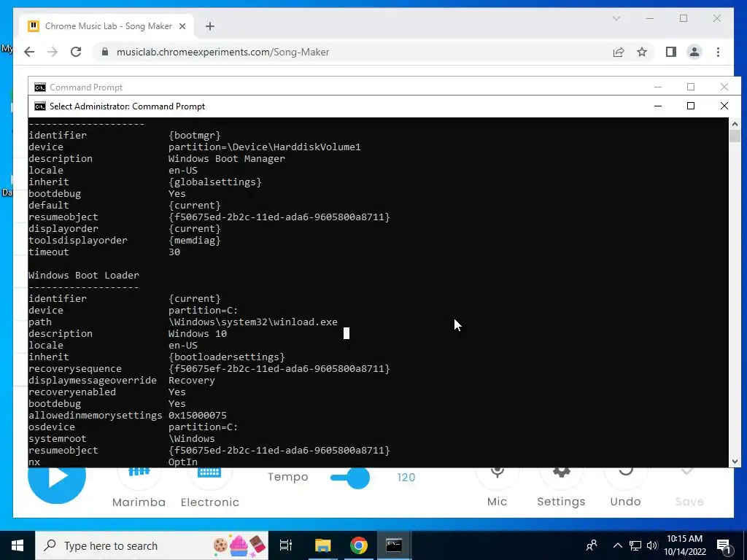Open the People taskbar icon
This screenshot has height=560, width=747.
592,545
